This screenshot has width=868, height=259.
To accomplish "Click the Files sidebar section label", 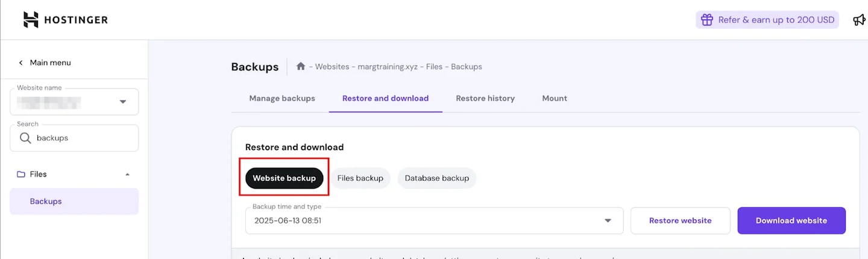I will 39,174.
